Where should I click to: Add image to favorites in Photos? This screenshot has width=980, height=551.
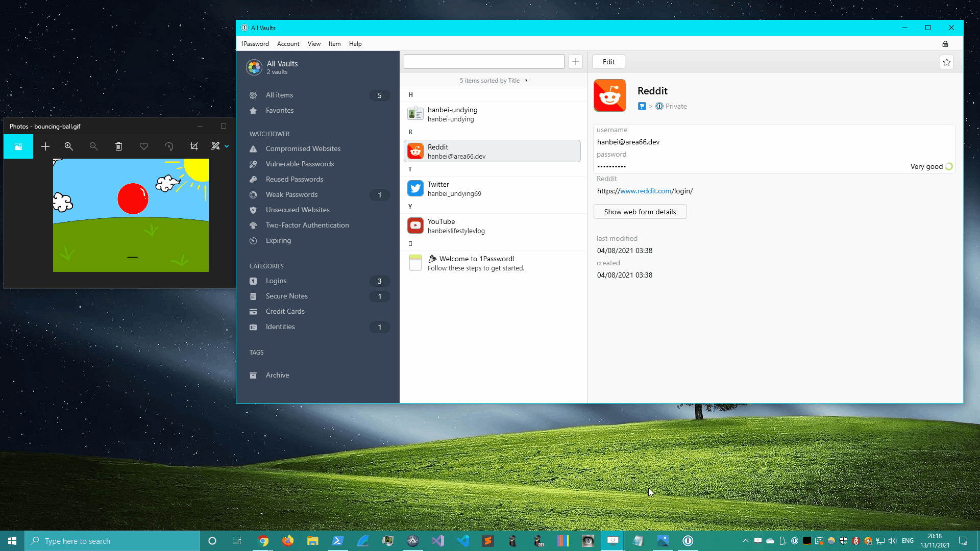(144, 146)
